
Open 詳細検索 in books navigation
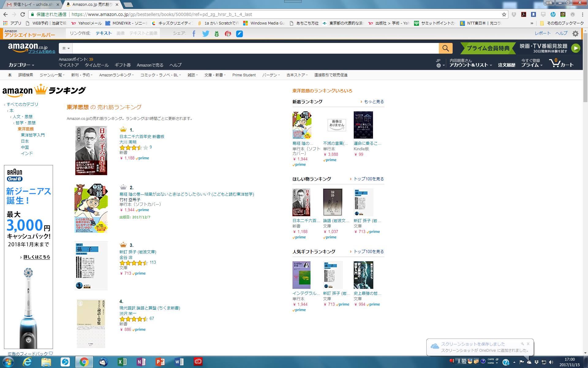pos(26,75)
